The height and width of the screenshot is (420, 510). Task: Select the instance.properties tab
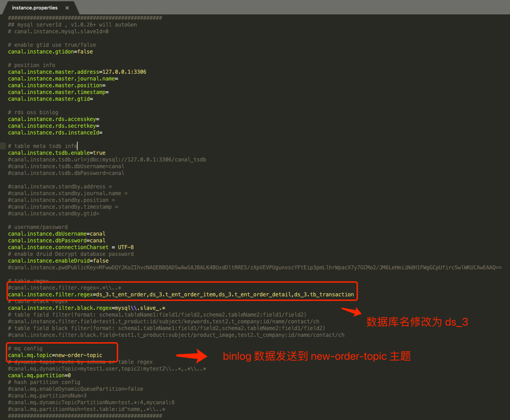tap(35, 8)
